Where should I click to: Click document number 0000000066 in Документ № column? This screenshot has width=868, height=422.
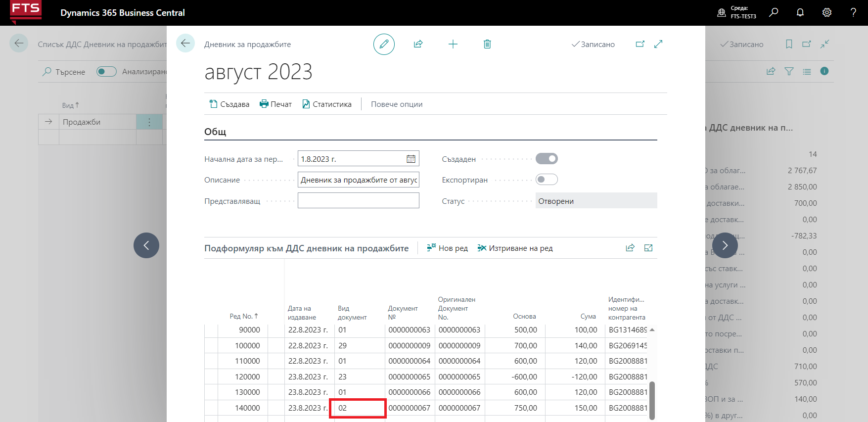(x=410, y=392)
